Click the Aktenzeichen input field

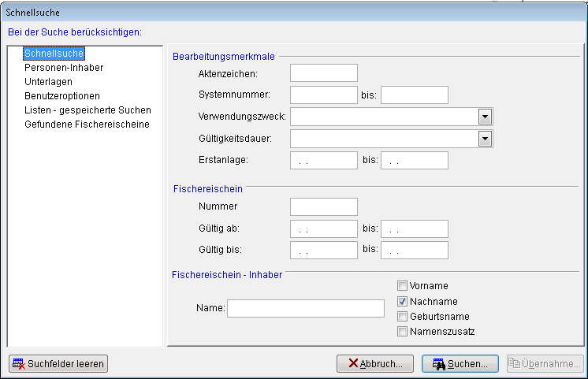[x=323, y=73]
